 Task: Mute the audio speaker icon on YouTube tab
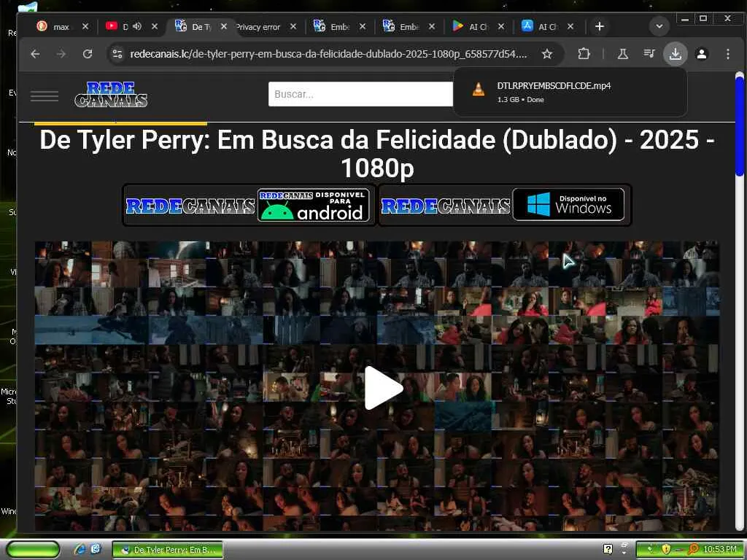click(x=137, y=27)
